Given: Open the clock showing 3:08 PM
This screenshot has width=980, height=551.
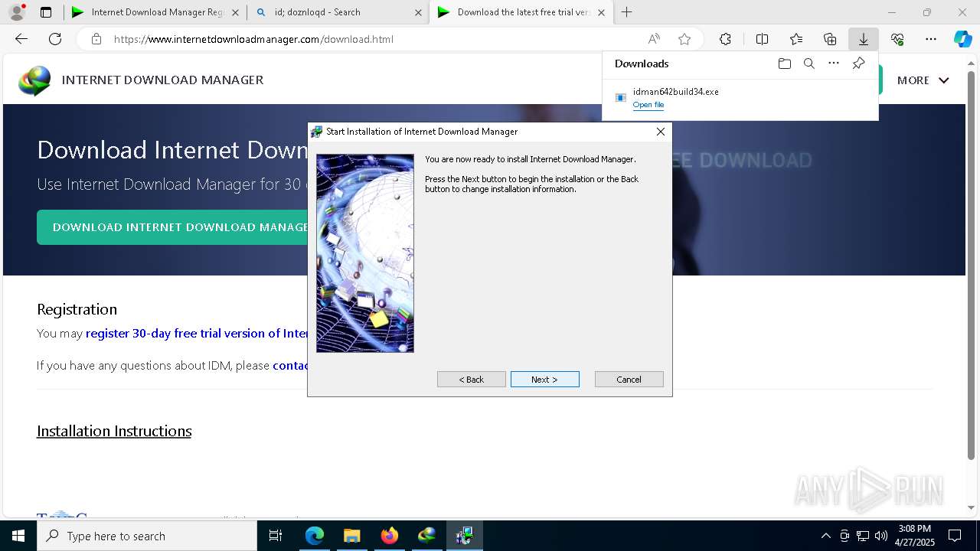Looking at the screenshot, I should point(914,536).
